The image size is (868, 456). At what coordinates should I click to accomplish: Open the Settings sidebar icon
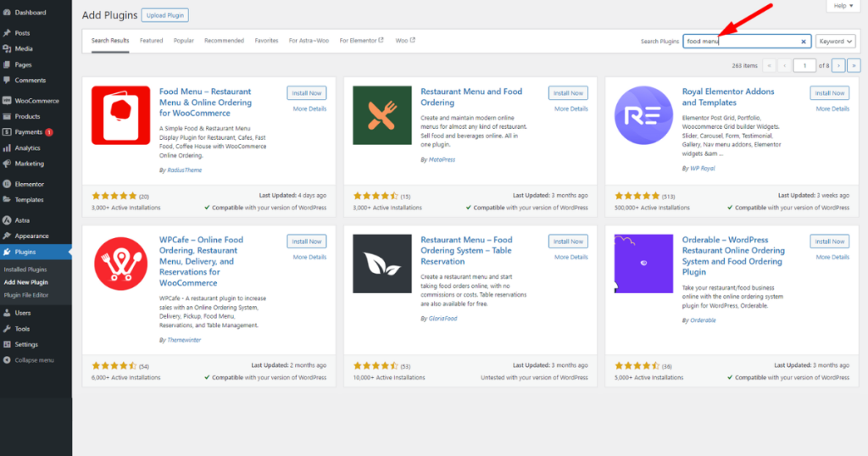[7, 344]
